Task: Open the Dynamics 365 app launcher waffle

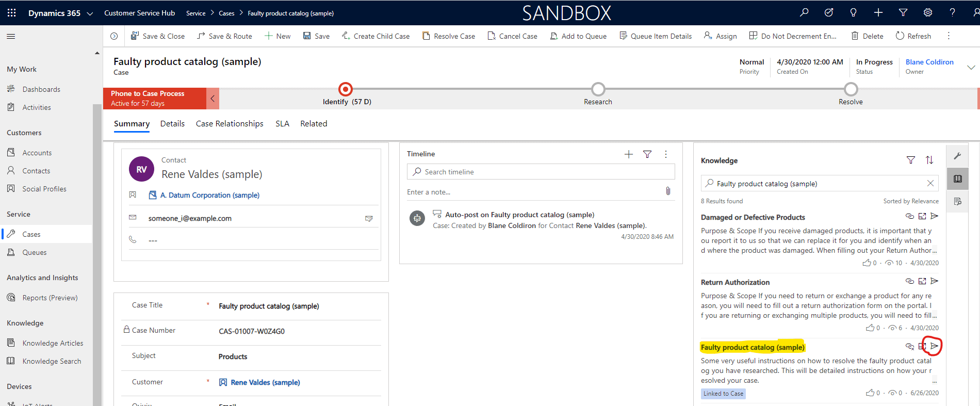Action: [x=11, y=13]
